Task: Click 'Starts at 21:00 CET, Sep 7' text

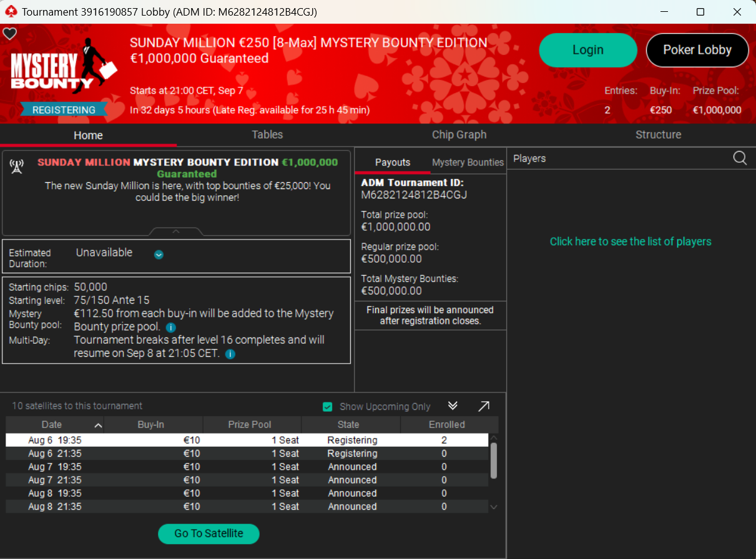Action: pyautogui.click(x=187, y=91)
